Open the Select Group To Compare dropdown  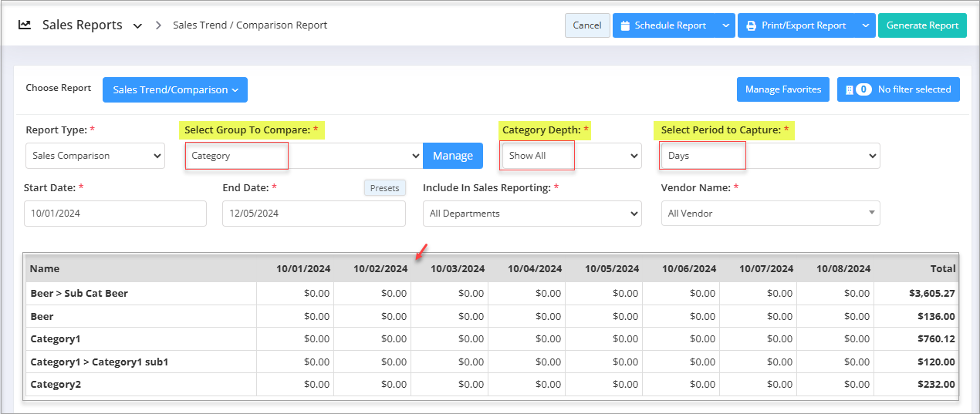point(303,155)
